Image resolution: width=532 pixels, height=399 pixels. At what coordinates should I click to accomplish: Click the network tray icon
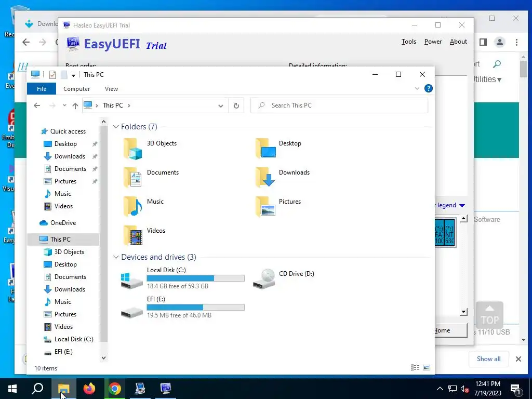tap(453, 389)
